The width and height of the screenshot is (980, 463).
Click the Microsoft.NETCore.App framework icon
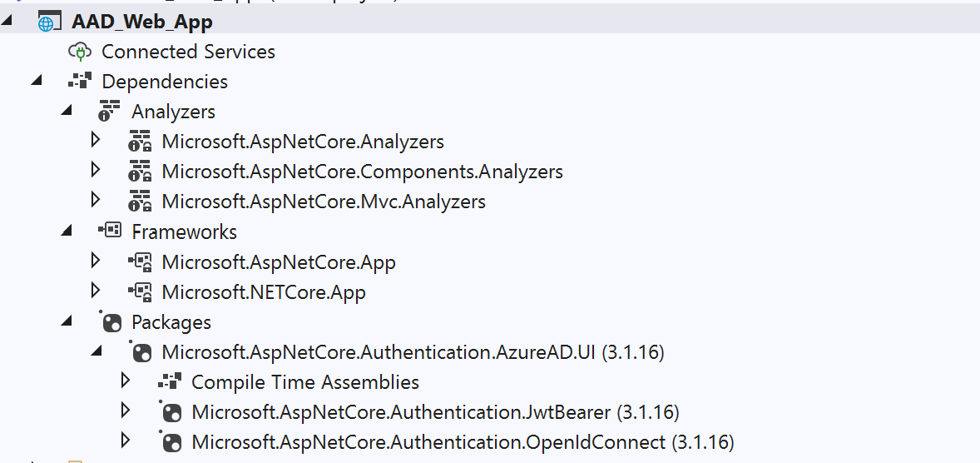(140, 292)
